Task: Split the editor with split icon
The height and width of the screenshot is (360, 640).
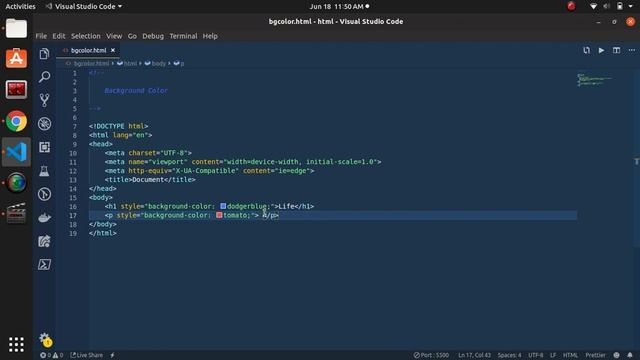Action: pyautogui.click(x=616, y=50)
